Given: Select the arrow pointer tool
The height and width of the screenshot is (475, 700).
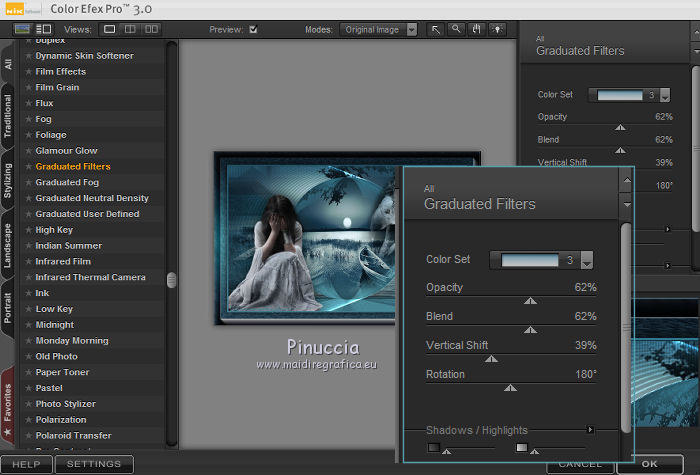Looking at the screenshot, I should 437,30.
